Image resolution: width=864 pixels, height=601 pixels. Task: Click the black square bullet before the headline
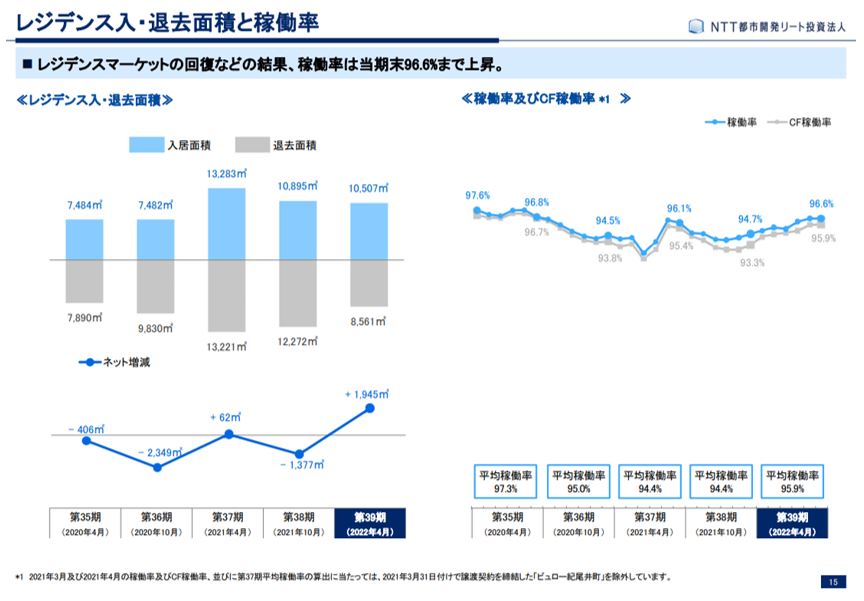point(27,64)
